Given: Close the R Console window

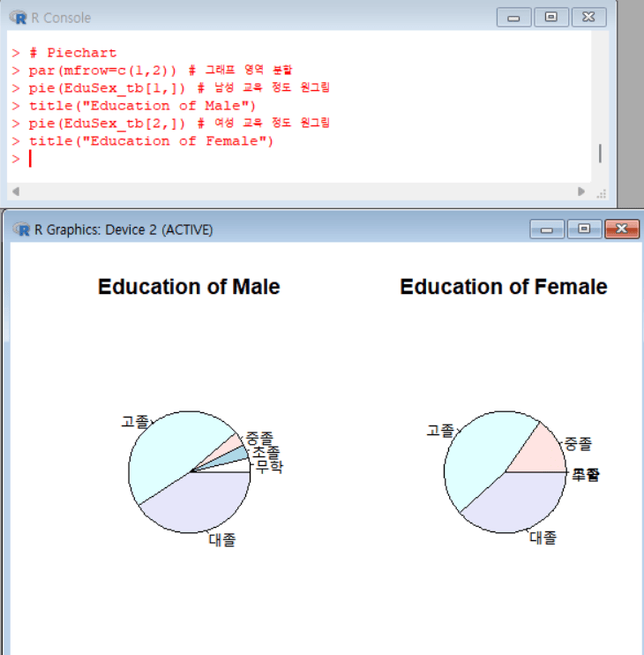Looking at the screenshot, I should click(x=588, y=18).
